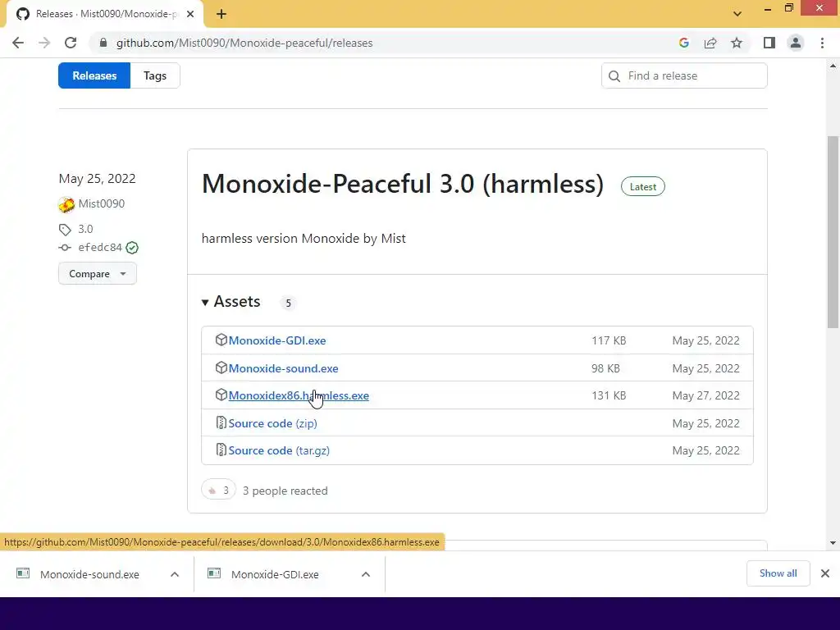The height and width of the screenshot is (630, 840).
Task: Click the commit icon beside efedc84
Action: click(65, 248)
